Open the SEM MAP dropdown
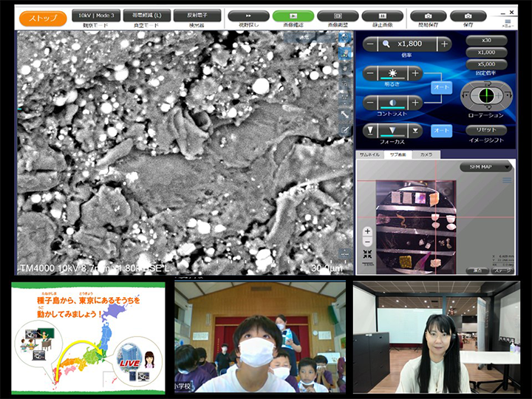Screen dimensions: 532x399 485,167
